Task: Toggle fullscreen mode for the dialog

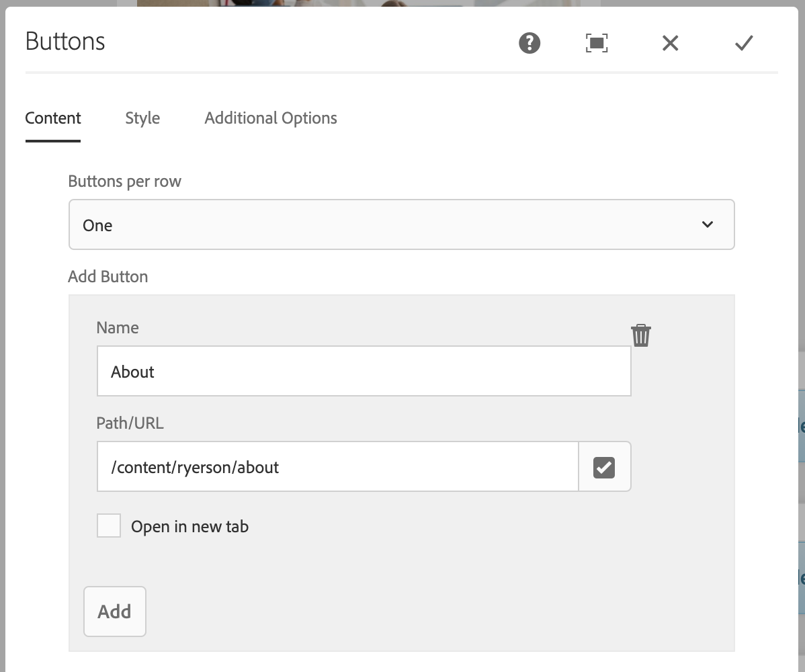Action: (597, 44)
